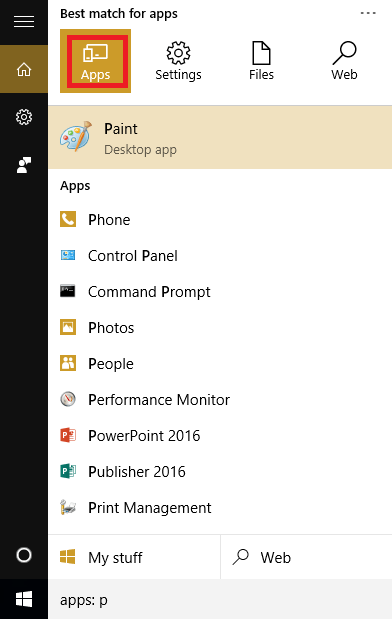Open Photos from the apps list

tap(220, 328)
